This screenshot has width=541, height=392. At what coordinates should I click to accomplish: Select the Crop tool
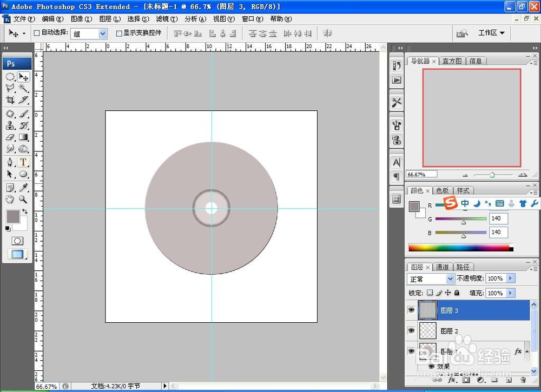(x=10, y=100)
